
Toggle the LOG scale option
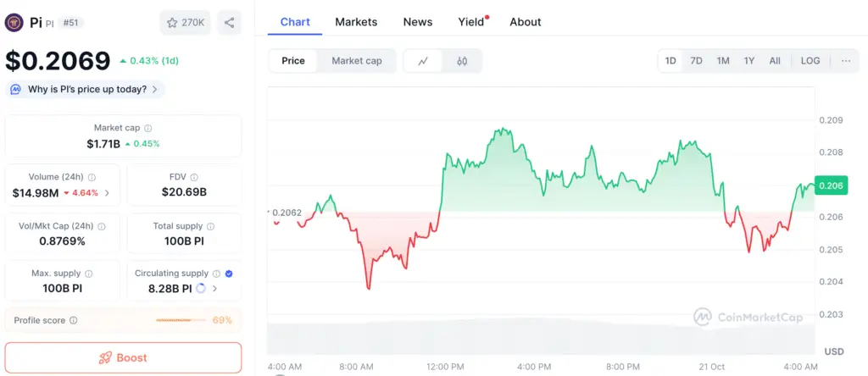(x=810, y=61)
